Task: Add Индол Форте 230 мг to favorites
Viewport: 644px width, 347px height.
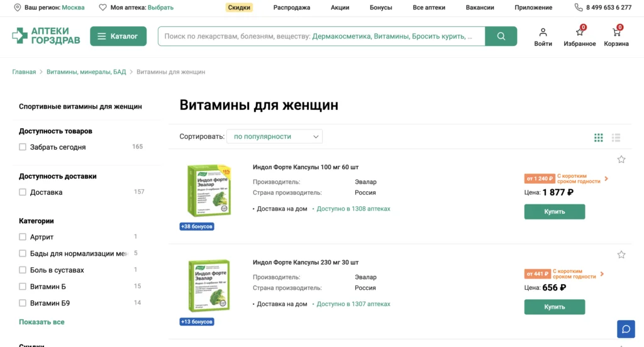Action: pos(621,255)
